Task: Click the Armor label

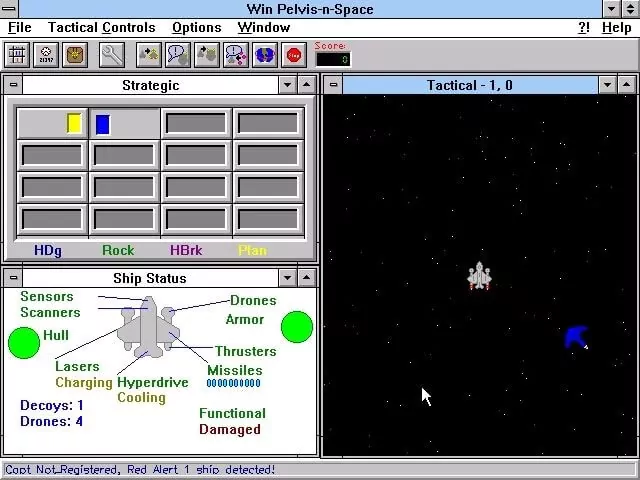Action: pos(245,319)
